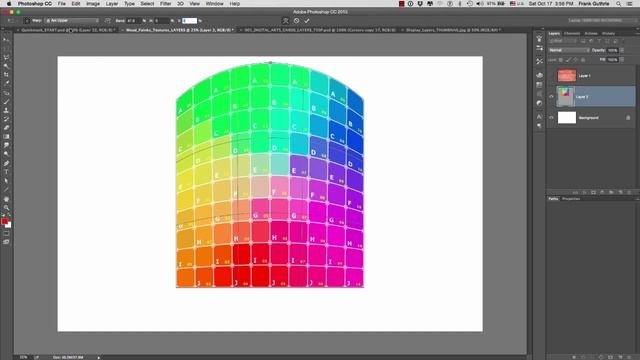Open the workspace switcher dropdown

pyautogui.click(x=602, y=20)
